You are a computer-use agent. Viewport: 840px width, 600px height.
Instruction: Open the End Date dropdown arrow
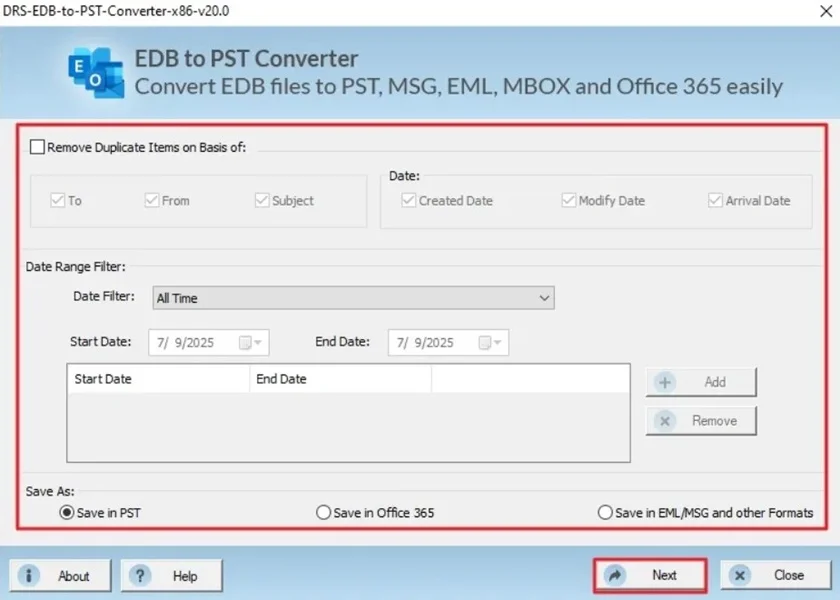[x=499, y=342]
